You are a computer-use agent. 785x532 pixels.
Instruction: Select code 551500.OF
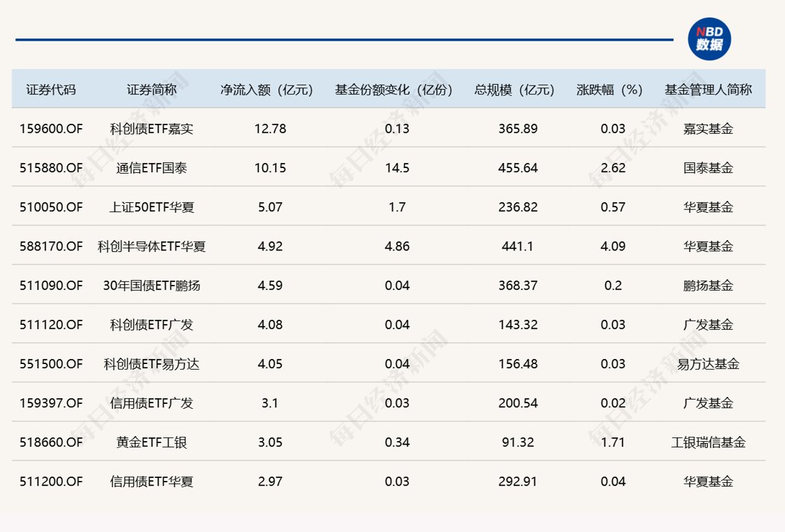point(51,364)
